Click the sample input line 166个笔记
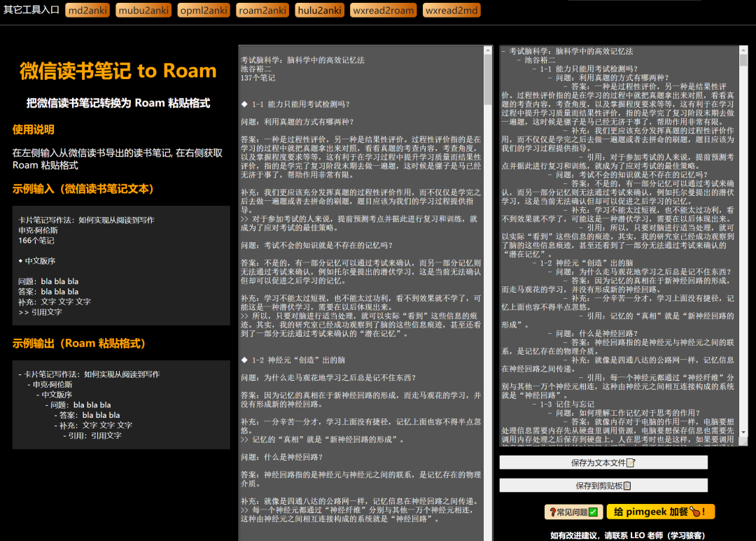The height and width of the screenshot is (541, 756). pos(36,241)
